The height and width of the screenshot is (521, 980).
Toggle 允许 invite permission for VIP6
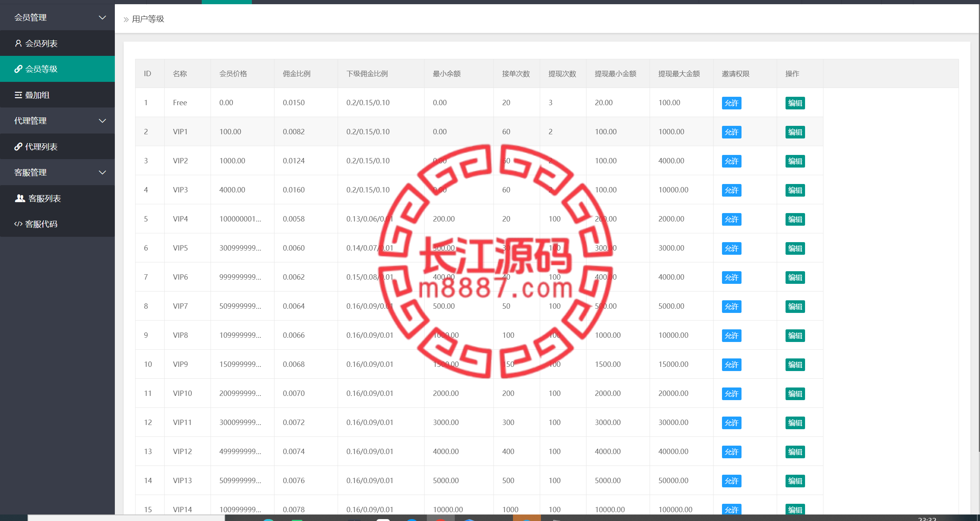click(x=732, y=277)
